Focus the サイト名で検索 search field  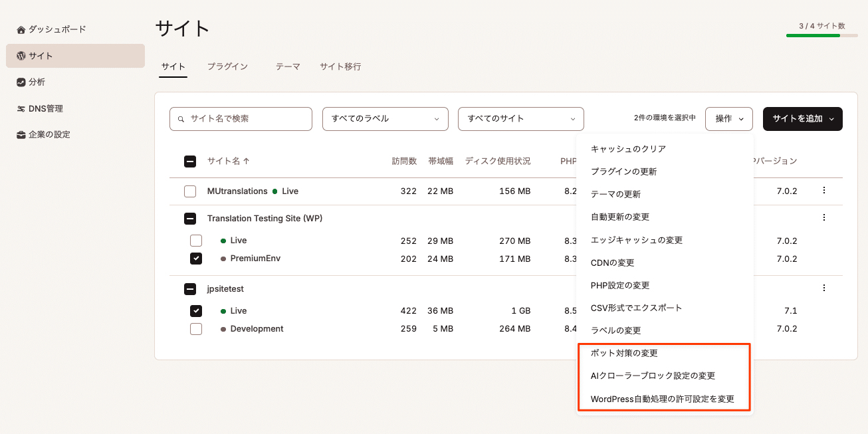(241, 118)
